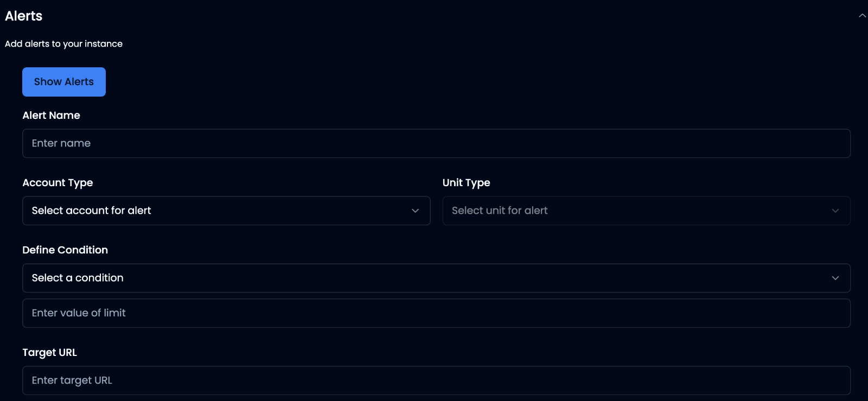
Task: Open the Unit Type dropdown
Action: [x=646, y=211]
